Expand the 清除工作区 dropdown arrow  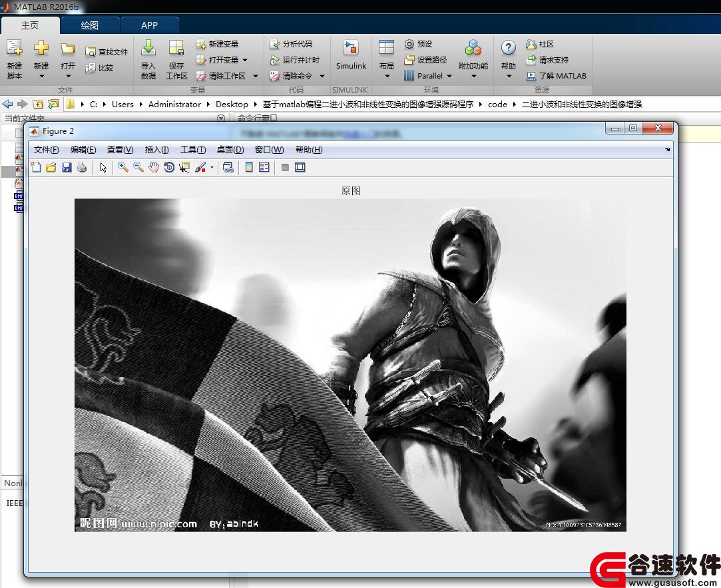(256, 76)
